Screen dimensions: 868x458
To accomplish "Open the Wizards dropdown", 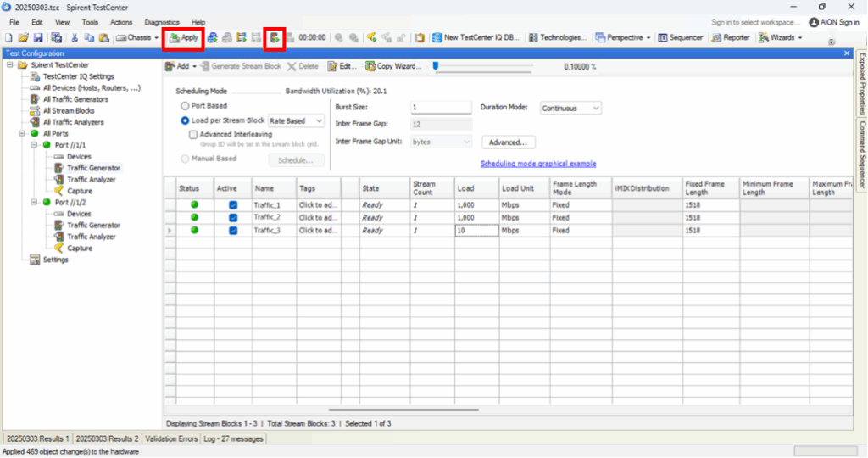I will (781, 37).
